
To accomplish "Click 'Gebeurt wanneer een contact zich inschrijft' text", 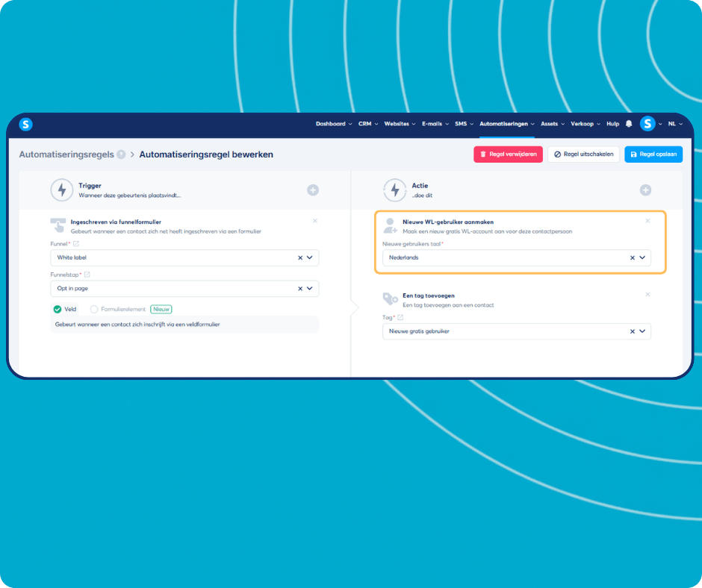I will pyautogui.click(x=137, y=325).
